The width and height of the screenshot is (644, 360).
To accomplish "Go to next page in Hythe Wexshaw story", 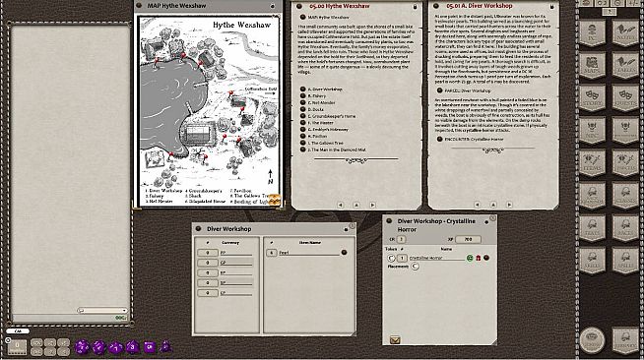I will (372, 205).
